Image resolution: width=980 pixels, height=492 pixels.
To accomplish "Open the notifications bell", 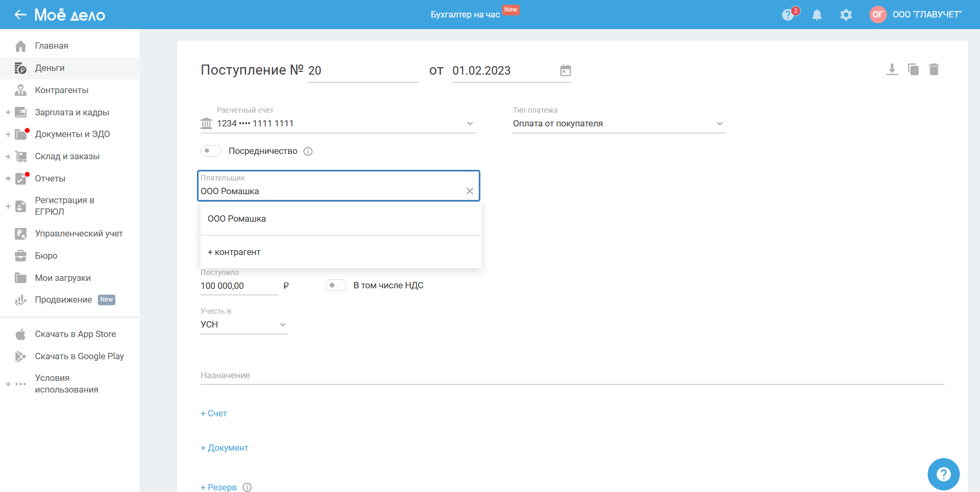I will (816, 15).
